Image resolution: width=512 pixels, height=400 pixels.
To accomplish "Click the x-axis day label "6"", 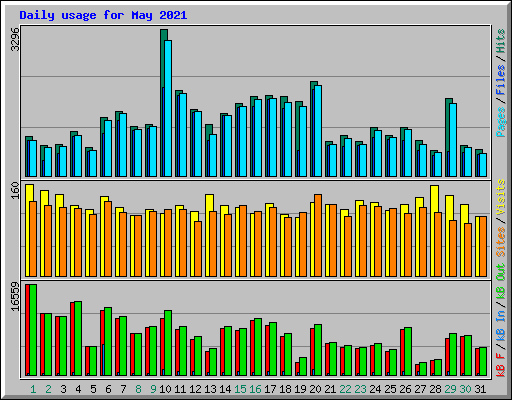I will click(108, 389).
